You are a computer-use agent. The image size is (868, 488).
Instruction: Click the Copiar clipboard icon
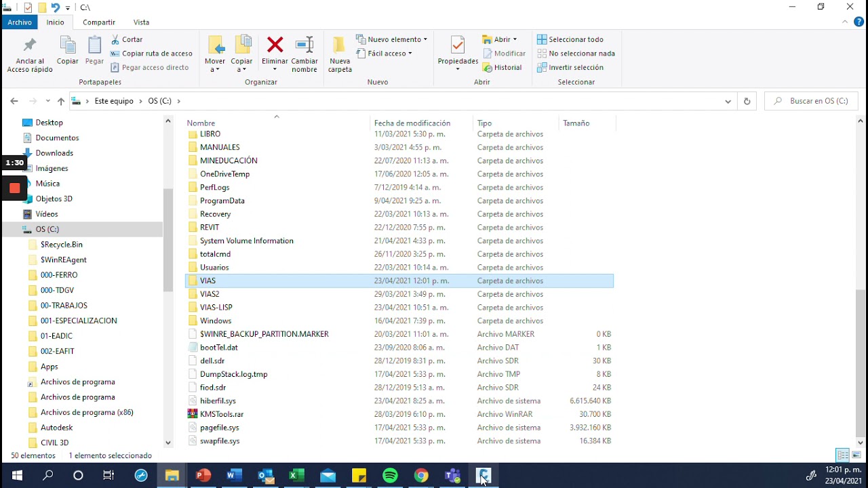pos(67,45)
